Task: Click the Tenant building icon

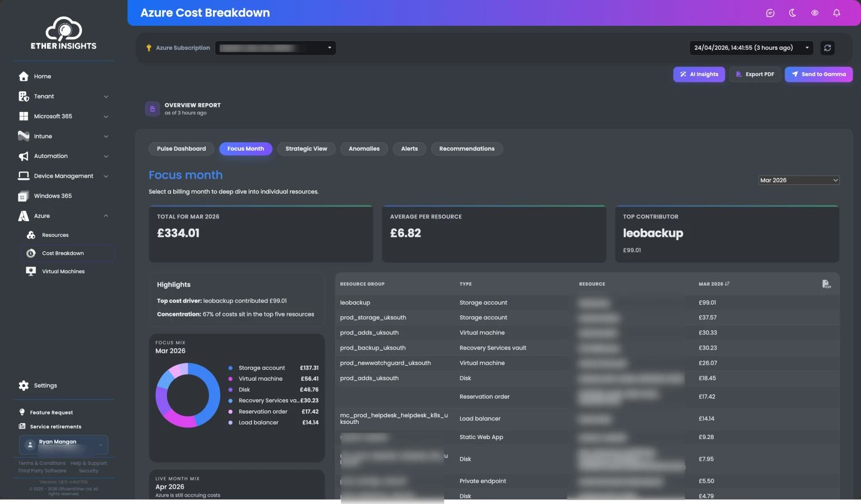Action: click(x=24, y=96)
